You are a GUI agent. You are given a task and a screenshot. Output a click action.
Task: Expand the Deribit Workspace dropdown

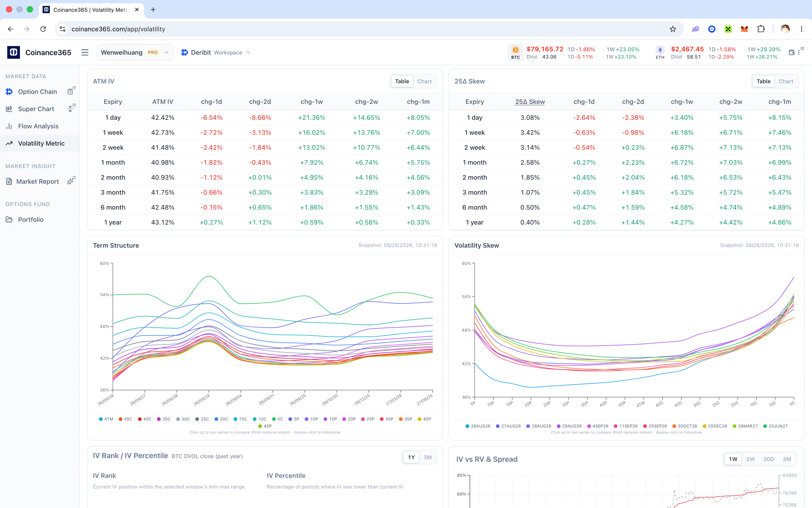pyautogui.click(x=216, y=52)
